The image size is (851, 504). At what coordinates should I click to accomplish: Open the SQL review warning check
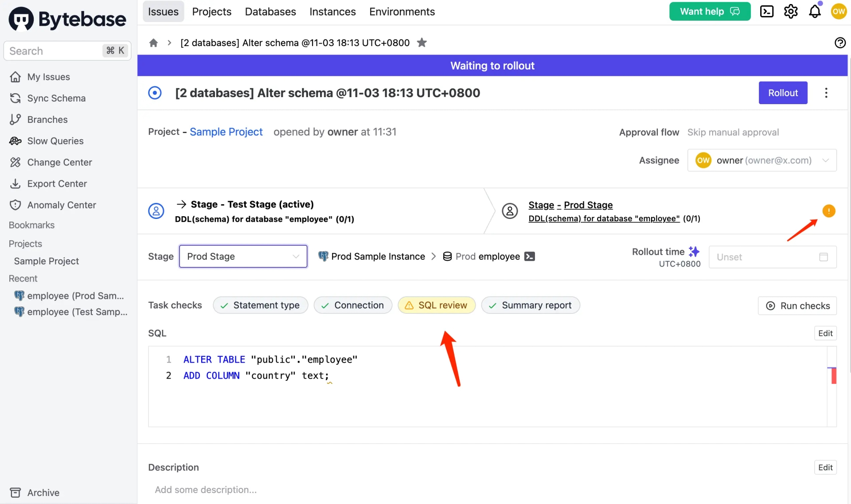point(437,305)
